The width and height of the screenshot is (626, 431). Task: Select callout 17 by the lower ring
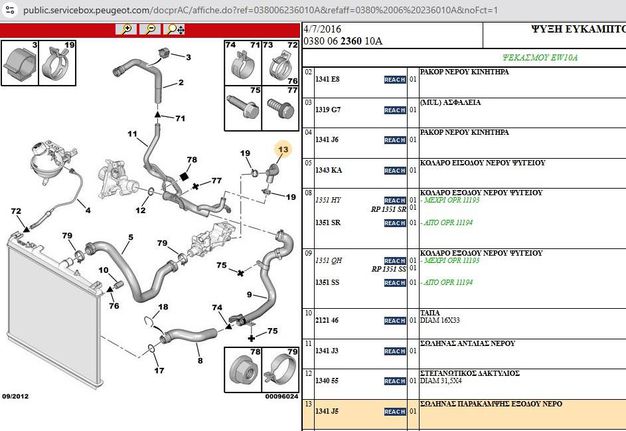point(159,370)
